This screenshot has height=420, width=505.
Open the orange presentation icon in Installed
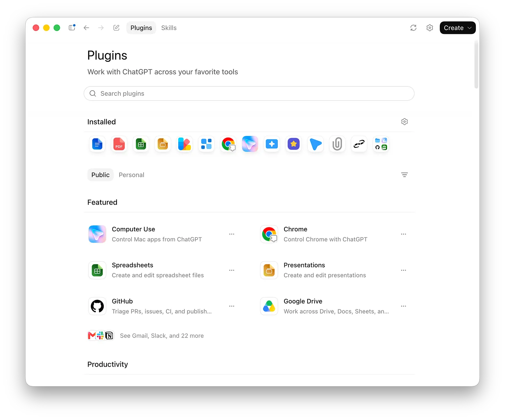[163, 144]
